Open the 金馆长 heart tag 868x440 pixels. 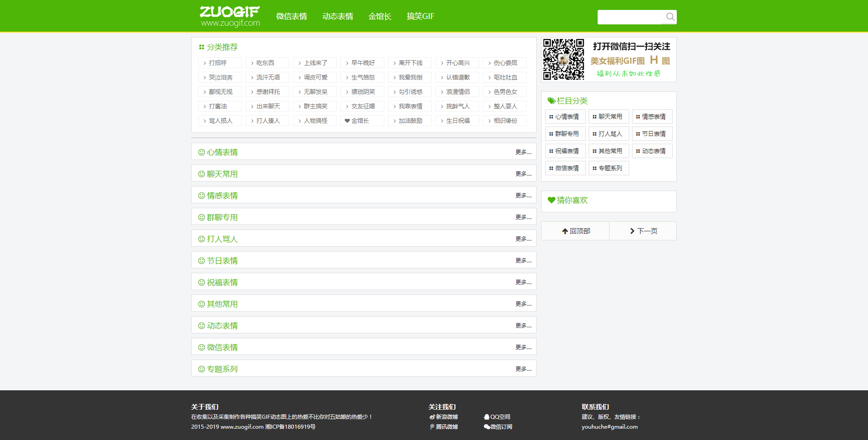point(357,121)
